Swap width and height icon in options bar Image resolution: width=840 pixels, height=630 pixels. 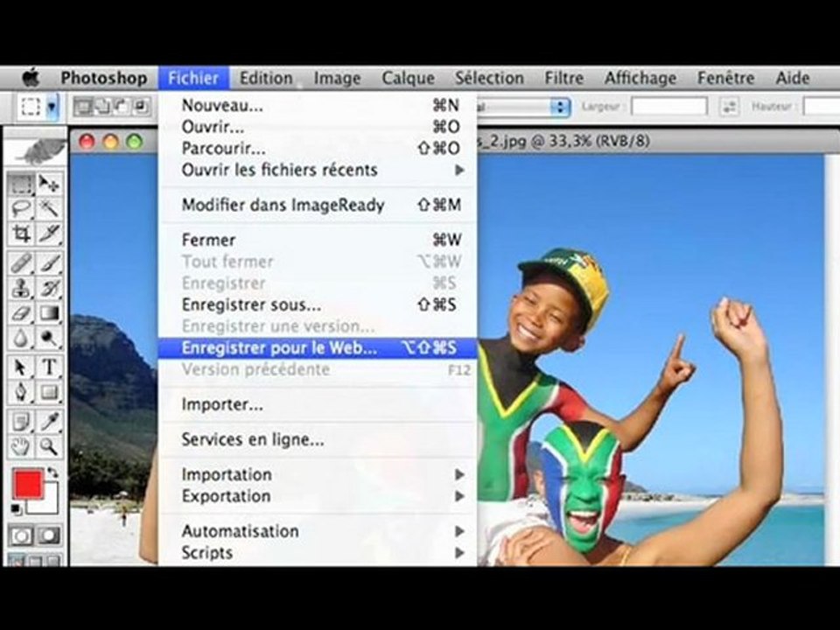(729, 106)
